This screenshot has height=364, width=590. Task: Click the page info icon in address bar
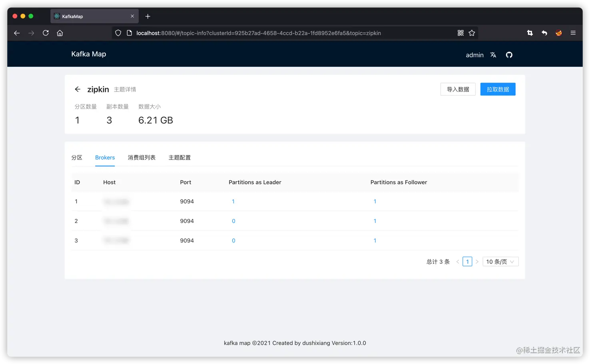(x=129, y=33)
